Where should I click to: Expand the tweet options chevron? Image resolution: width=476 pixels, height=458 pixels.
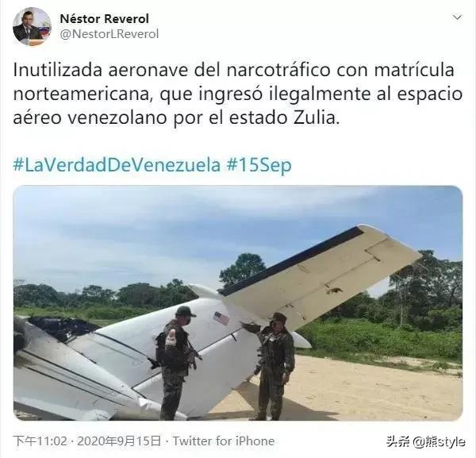457,17
